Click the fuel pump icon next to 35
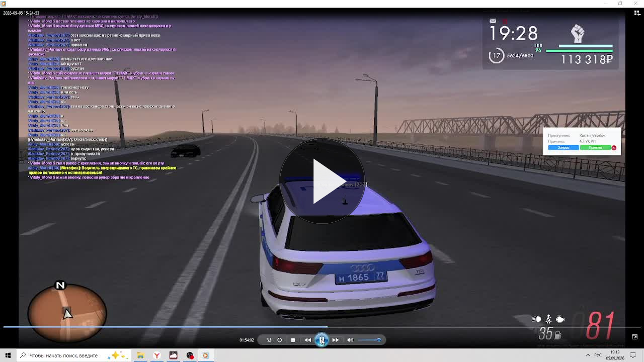 [558, 334]
